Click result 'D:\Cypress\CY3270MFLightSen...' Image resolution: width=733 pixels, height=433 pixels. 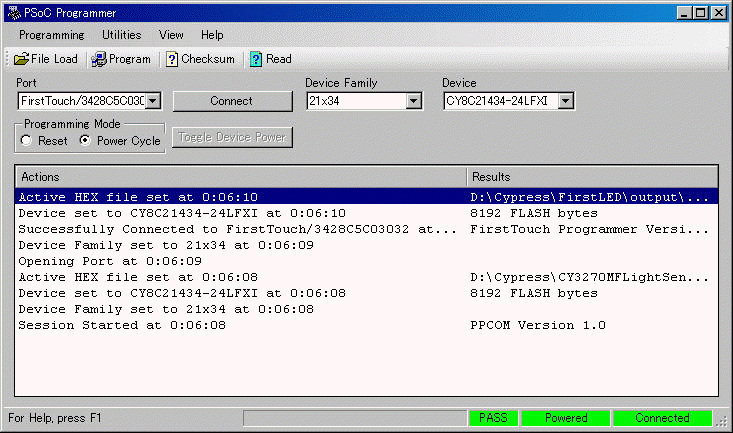[x=589, y=277]
